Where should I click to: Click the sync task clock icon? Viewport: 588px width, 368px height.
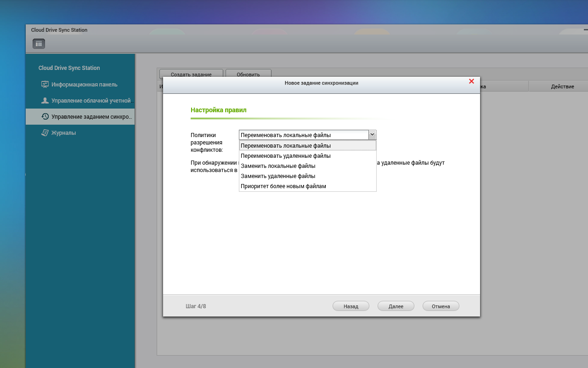(x=45, y=116)
